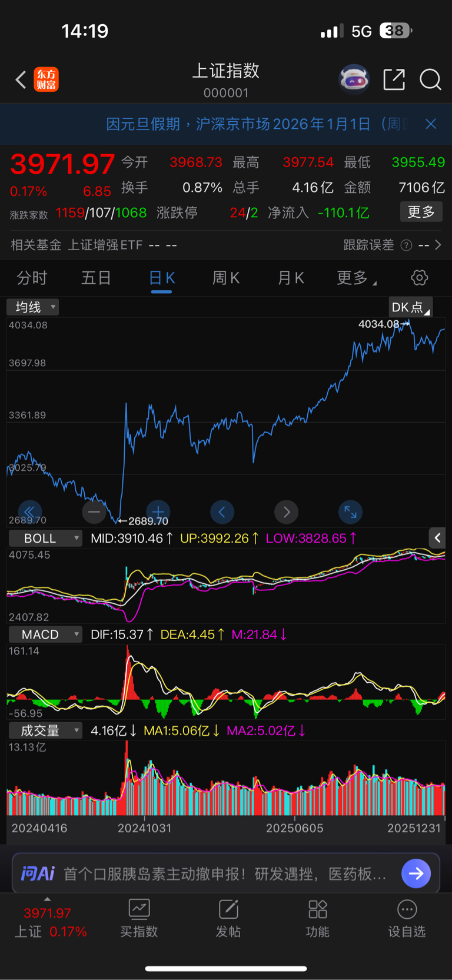Tap LOW:3828.65 BOLL value
The height and width of the screenshot is (980, 452).
click(311, 538)
